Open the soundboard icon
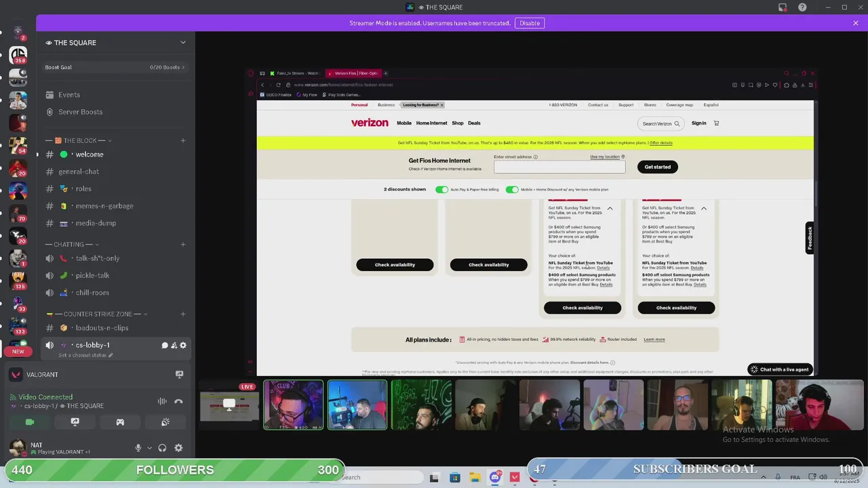The image size is (868, 488). 165,422
